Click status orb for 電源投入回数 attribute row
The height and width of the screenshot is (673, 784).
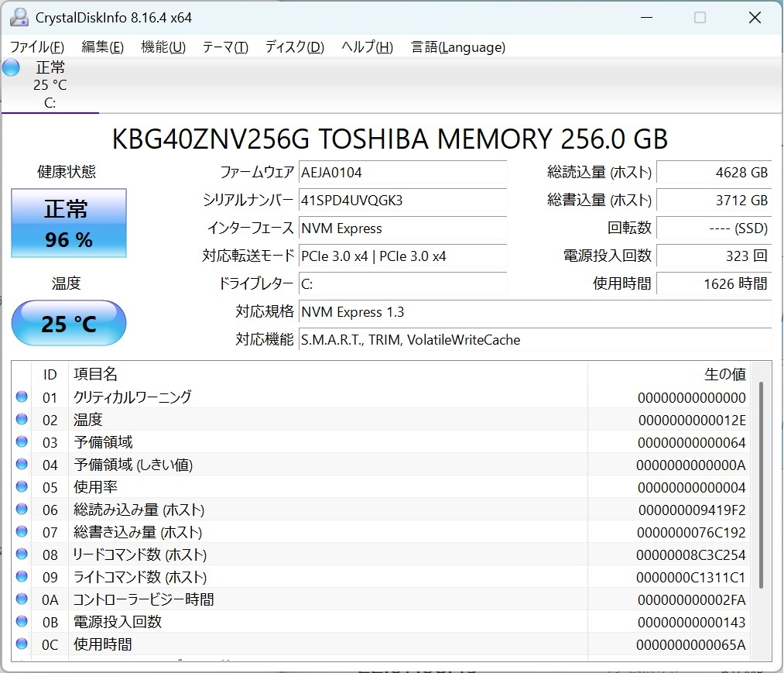point(22,622)
